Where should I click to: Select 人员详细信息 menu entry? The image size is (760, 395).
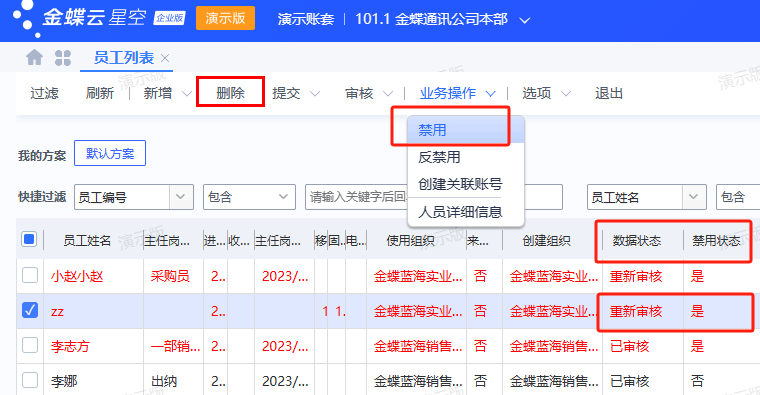coord(466,212)
